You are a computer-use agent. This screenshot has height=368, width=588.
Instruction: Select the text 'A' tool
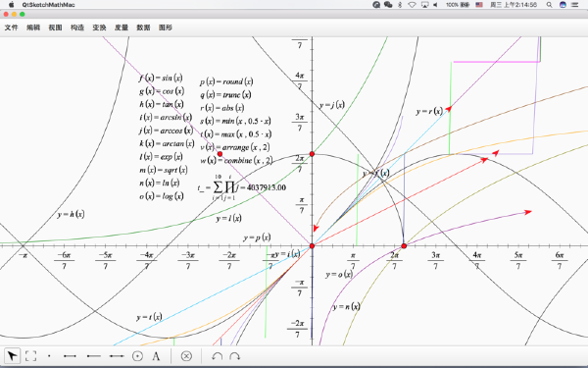(x=156, y=355)
